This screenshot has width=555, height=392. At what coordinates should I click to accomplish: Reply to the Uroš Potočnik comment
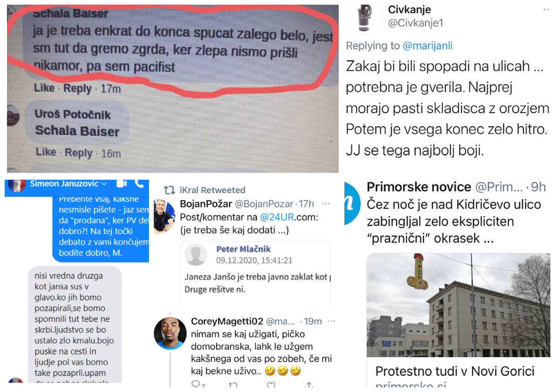click(79, 153)
